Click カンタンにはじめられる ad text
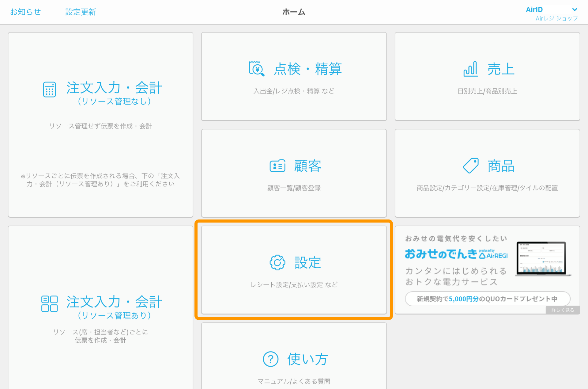This screenshot has width=588, height=389. (456, 271)
